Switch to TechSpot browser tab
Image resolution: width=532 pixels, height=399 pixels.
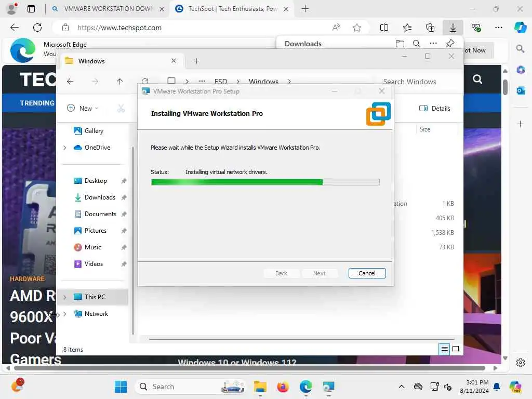232,9
